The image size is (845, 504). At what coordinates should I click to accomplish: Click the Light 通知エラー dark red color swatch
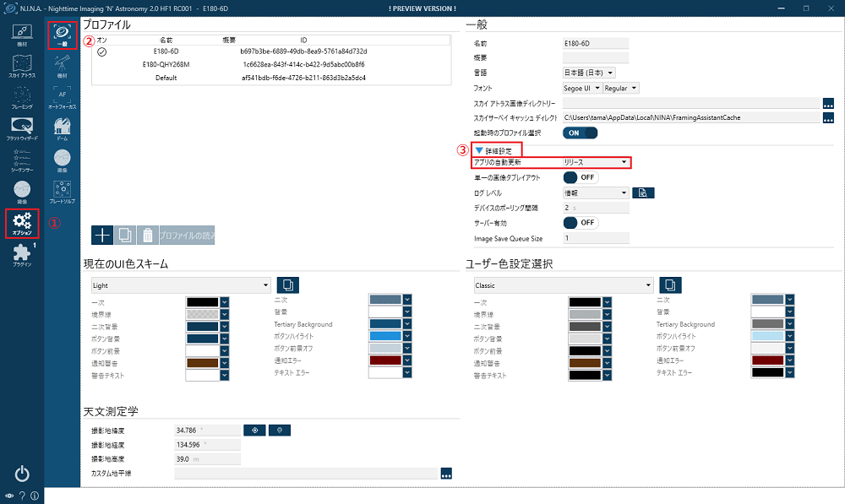click(x=385, y=360)
